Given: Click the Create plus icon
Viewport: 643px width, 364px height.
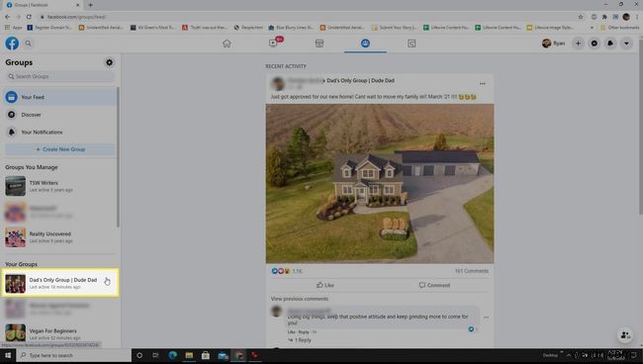Looking at the screenshot, I should pos(578,44).
